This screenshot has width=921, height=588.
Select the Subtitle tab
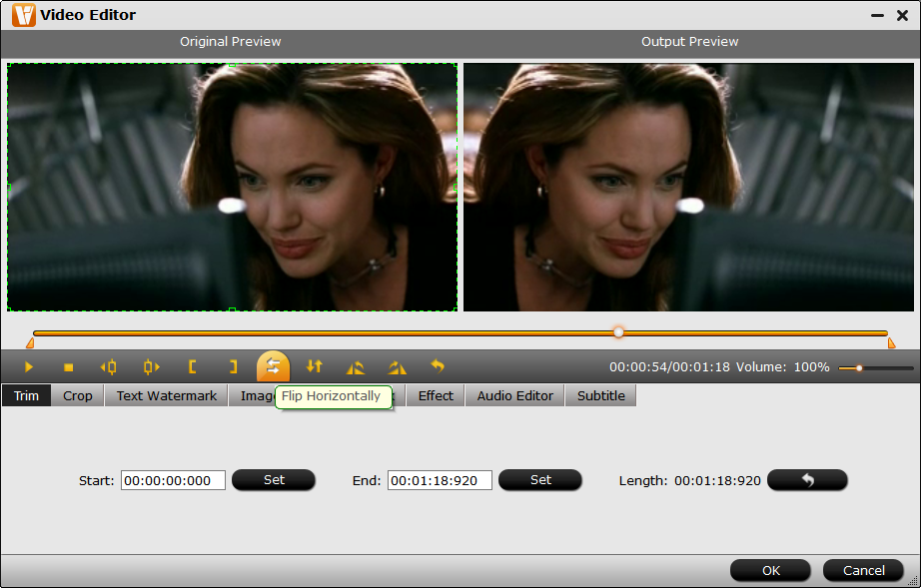pyautogui.click(x=600, y=396)
